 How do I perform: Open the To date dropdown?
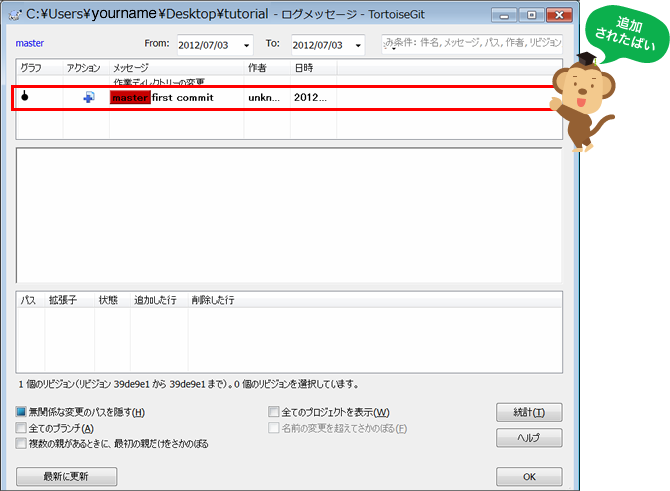(358, 45)
